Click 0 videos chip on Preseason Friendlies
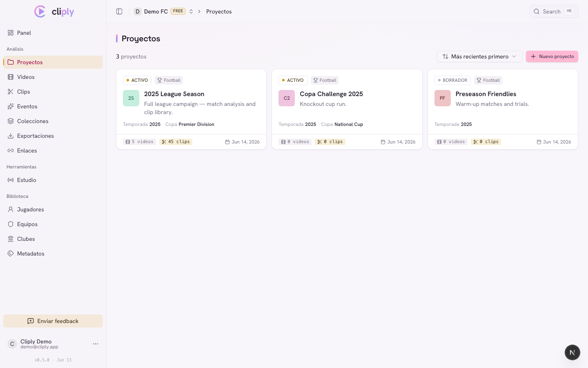The height and width of the screenshot is (368, 588). (451, 142)
